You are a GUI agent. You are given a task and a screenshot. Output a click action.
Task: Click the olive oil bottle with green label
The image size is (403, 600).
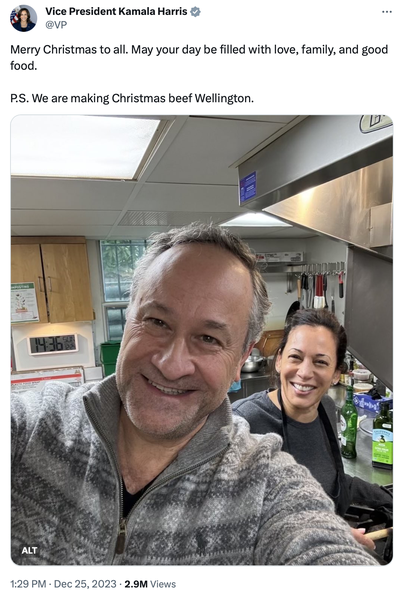point(382,436)
